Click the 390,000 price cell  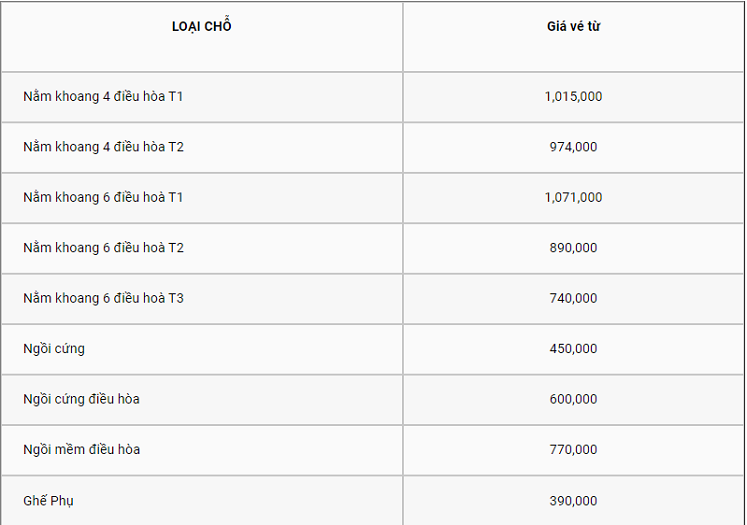[573, 501]
